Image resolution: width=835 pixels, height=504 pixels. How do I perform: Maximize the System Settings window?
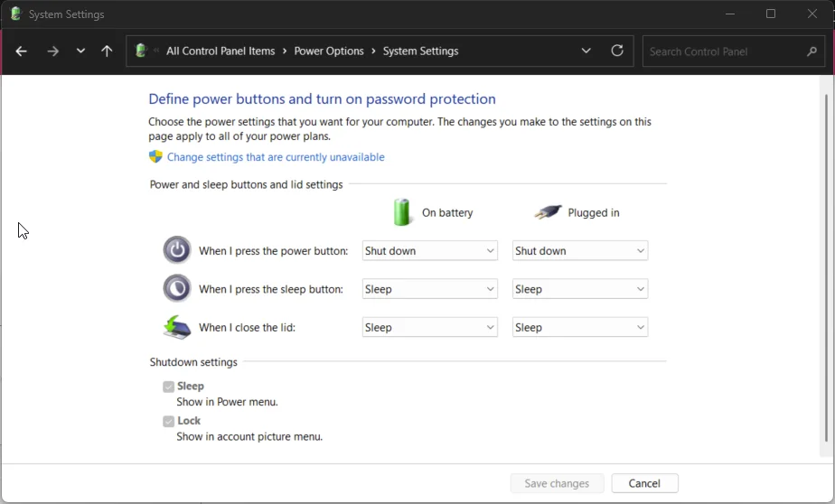click(x=771, y=14)
